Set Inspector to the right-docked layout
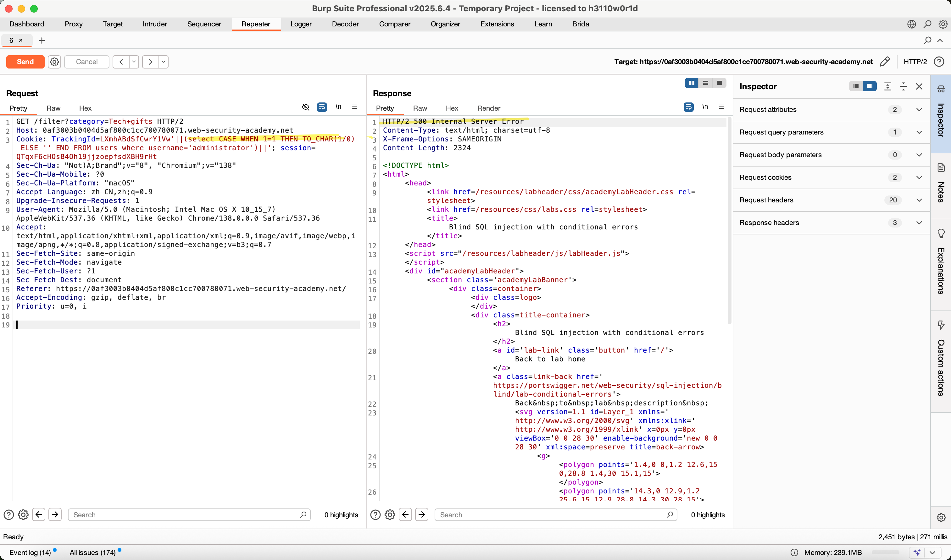 (870, 86)
